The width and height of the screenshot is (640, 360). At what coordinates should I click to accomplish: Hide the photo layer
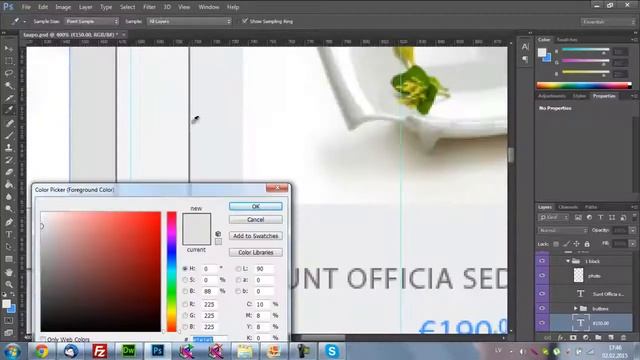pyautogui.click(x=542, y=276)
